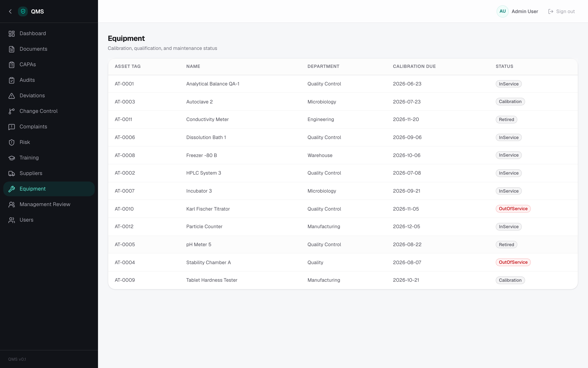Click the Dashboard grid icon
Viewport: 588px width, 368px height.
12,34
